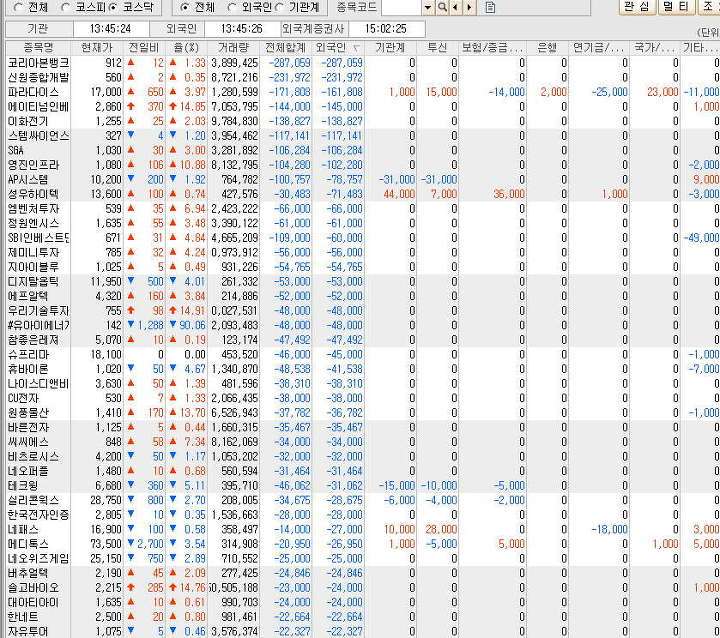This screenshot has width=720, height=638.
Task: Sort by the 현재가 column header
Action: 97,47
